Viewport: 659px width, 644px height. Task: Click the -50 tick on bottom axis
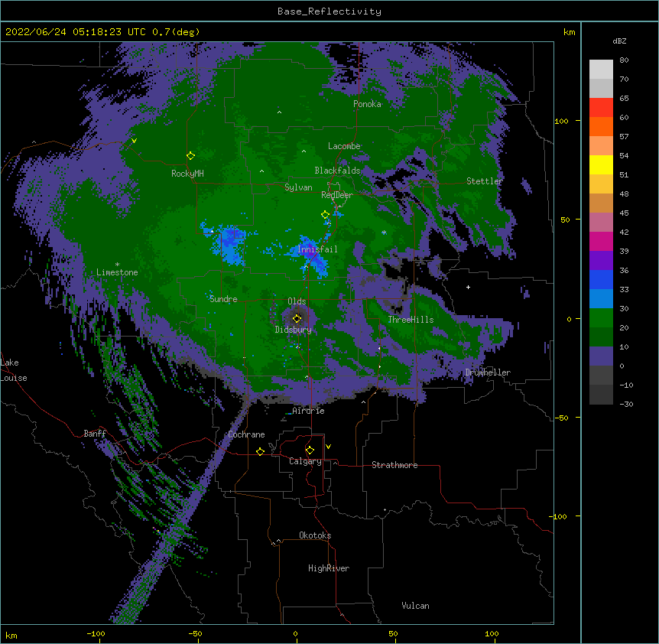195,633
